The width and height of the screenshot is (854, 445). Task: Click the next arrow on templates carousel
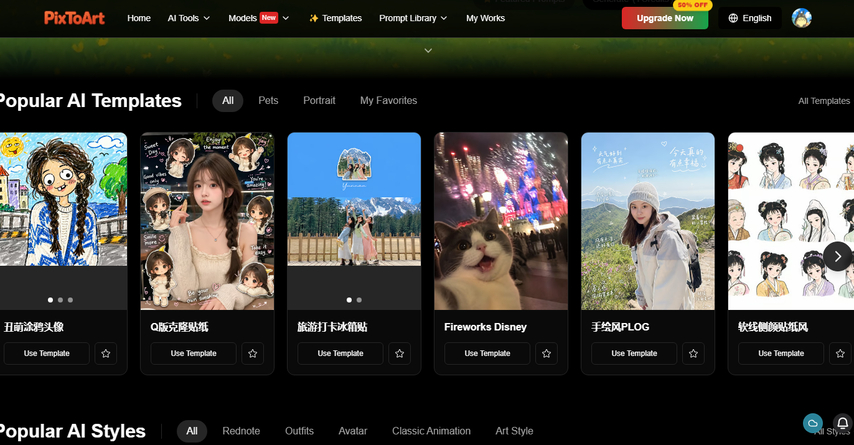pyautogui.click(x=838, y=257)
